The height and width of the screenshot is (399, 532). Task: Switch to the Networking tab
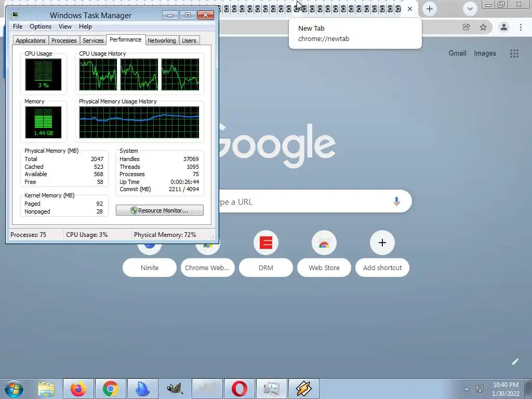pos(162,41)
